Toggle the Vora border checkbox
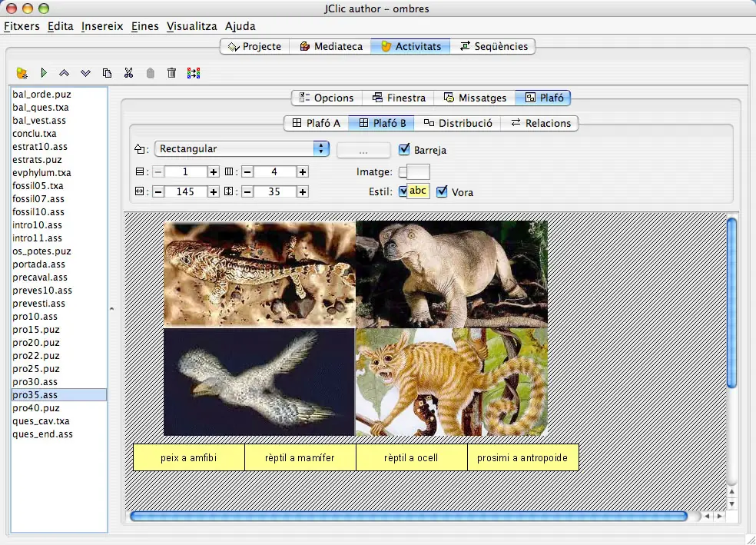 click(x=442, y=191)
